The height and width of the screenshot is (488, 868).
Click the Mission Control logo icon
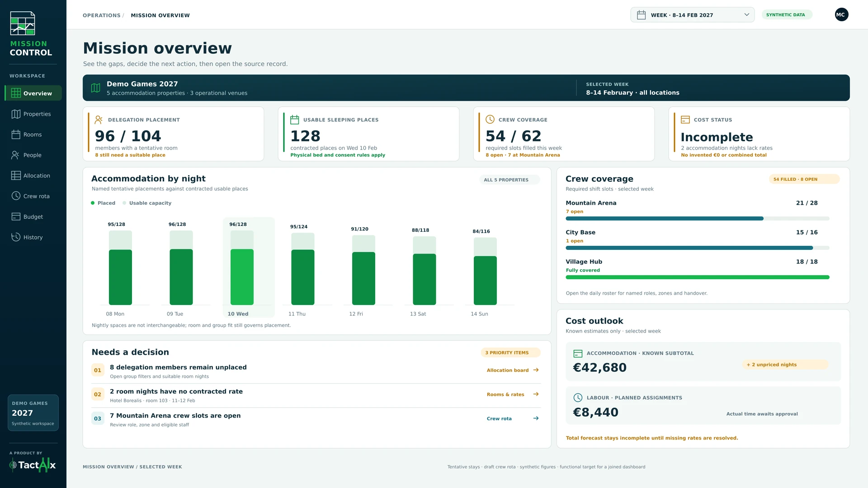click(23, 23)
